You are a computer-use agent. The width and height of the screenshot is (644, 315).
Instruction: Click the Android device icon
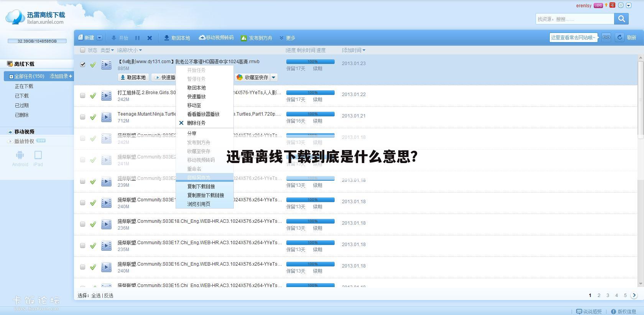coord(20,155)
